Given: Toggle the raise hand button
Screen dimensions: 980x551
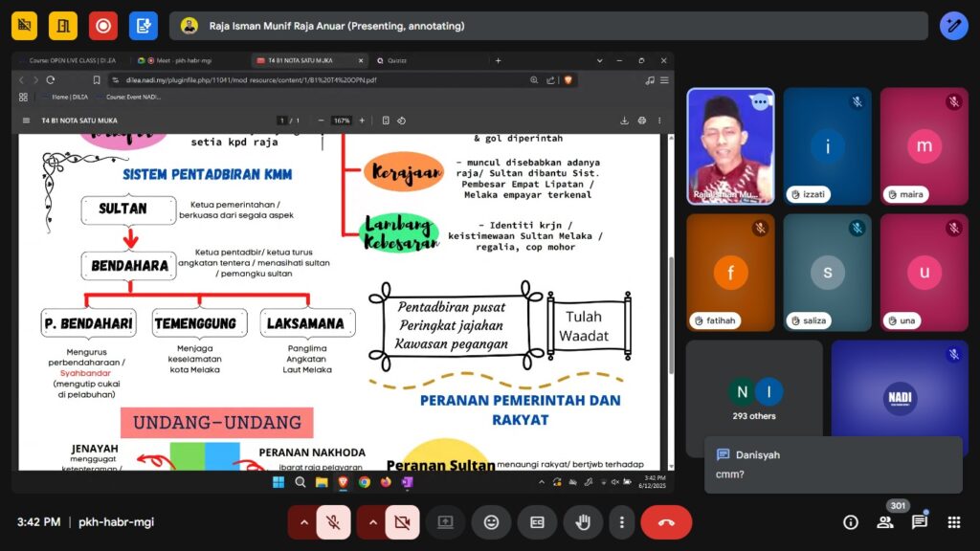Looking at the screenshot, I should pos(583,522).
